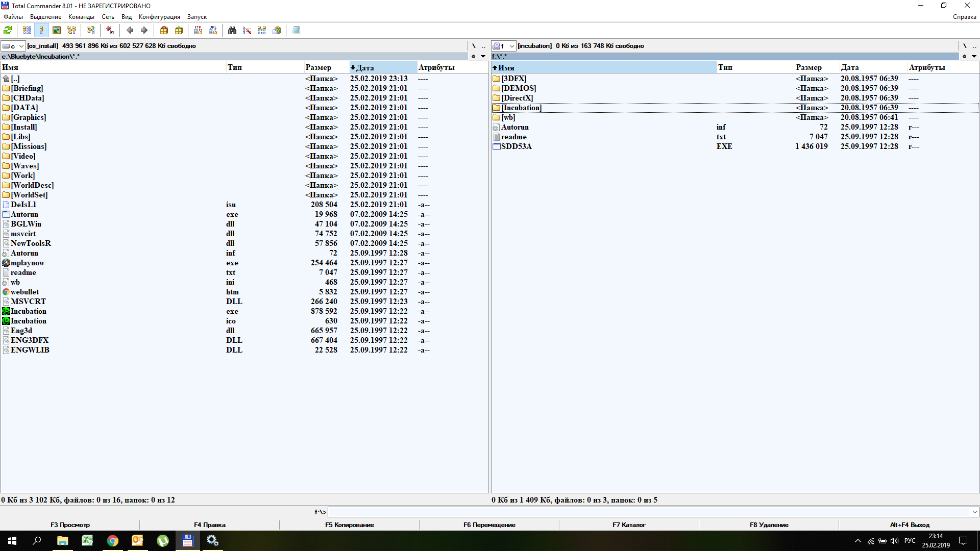Toggle directory tree view button
980x551 pixels.
click(x=71, y=30)
